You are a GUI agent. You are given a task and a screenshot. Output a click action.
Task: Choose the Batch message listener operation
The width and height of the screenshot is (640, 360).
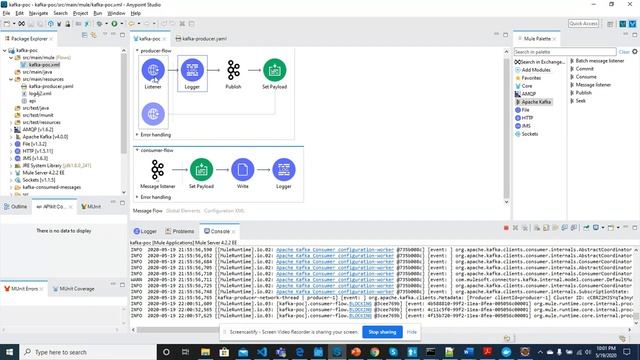[597, 61]
